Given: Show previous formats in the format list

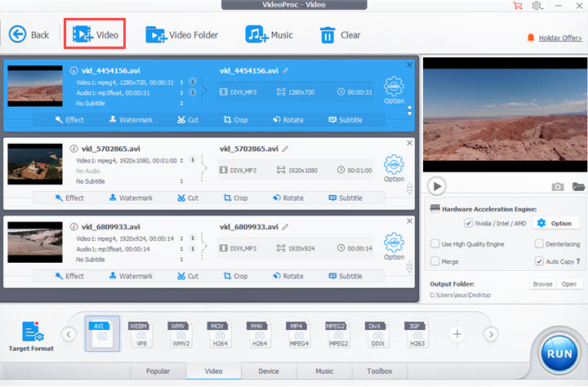Looking at the screenshot, I should 69,334.
